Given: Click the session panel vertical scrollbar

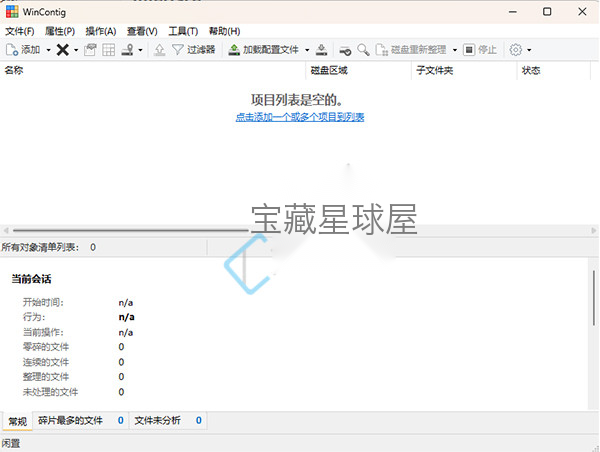Looking at the screenshot, I should point(593,298).
